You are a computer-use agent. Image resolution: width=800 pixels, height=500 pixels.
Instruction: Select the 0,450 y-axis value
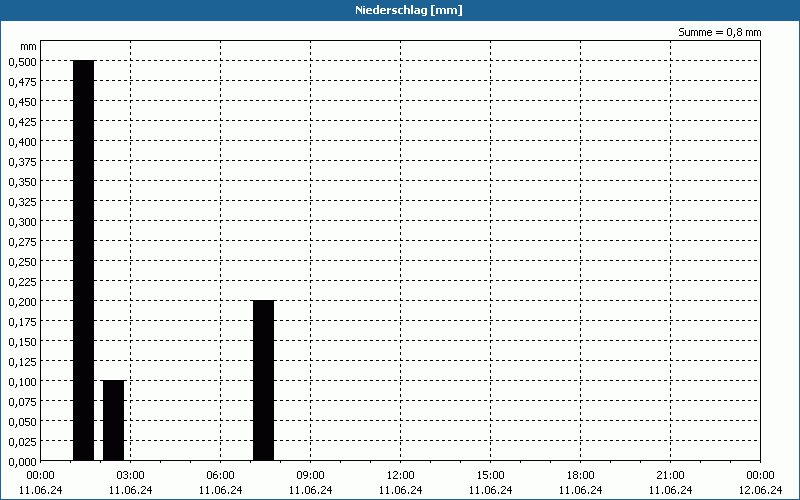[23, 102]
